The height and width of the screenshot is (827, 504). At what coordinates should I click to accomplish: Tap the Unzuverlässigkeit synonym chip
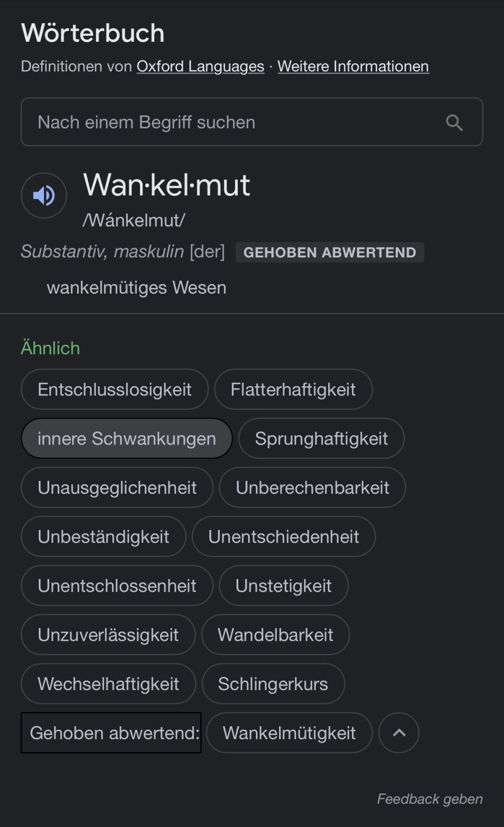108,635
